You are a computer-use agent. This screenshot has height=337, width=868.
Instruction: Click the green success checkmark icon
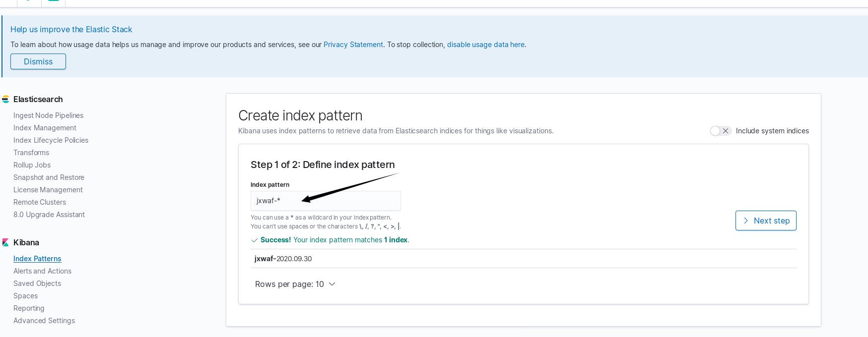pos(255,240)
